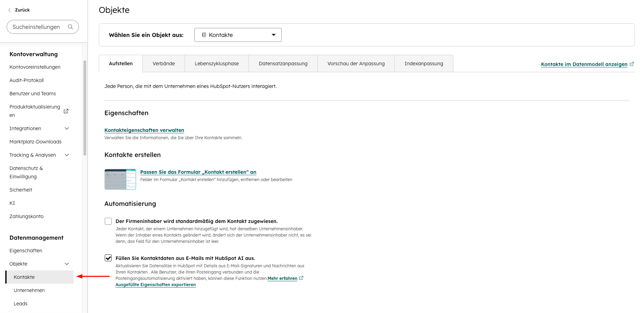This screenshot has width=644, height=313.
Task: Click Ausgefüllte Eigenschaften exportieren link
Action: tap(156, 285)
